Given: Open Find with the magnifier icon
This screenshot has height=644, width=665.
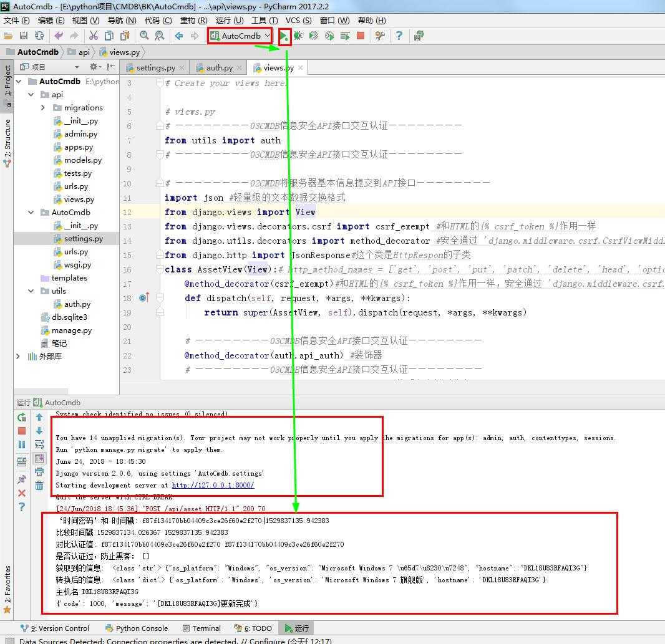Looking at the screenshot, I should pyautogui.click(x=144, y=36).
